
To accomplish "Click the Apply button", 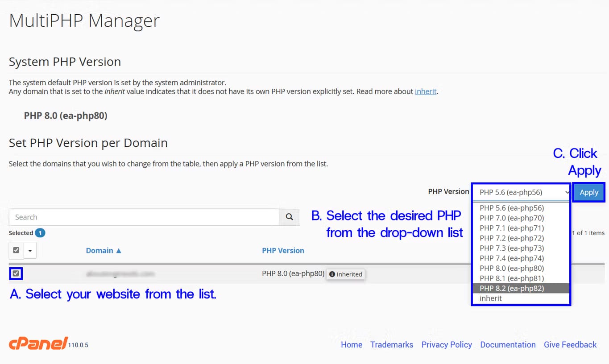I will pyautogui.click(x=588, y=192).
